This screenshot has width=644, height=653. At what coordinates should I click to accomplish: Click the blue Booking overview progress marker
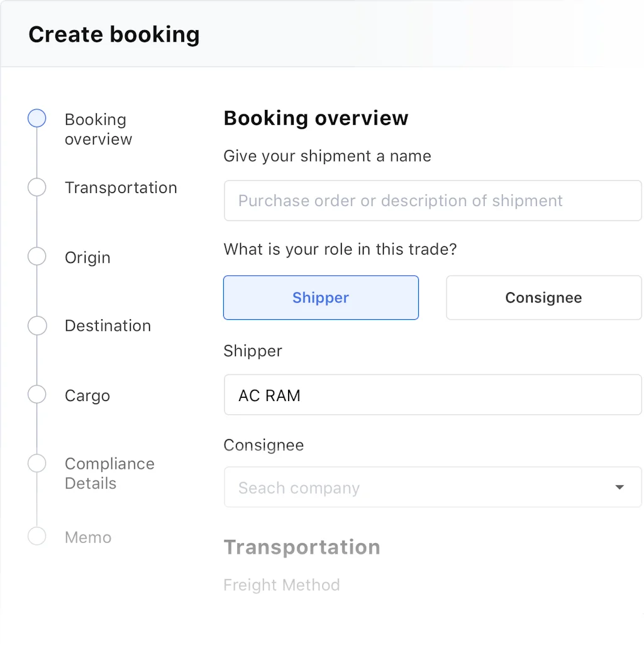click(36, 118)
